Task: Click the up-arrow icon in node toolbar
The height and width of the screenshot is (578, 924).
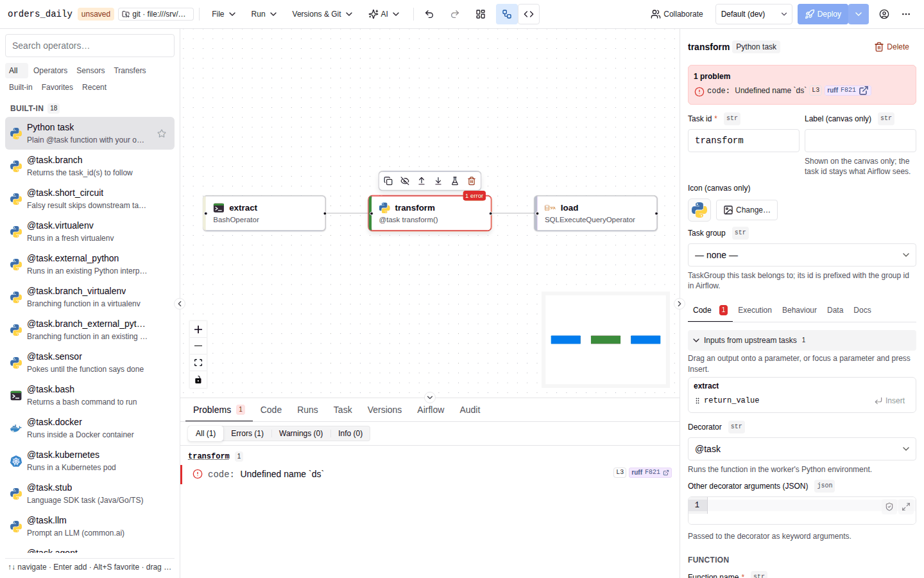Action: [422, 181]
